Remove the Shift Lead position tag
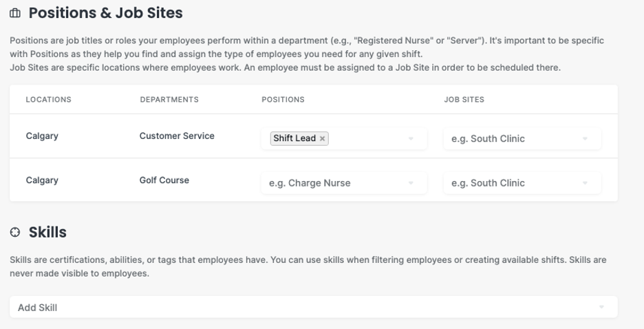This screenshot has height=329, width=644. (323, 139)
